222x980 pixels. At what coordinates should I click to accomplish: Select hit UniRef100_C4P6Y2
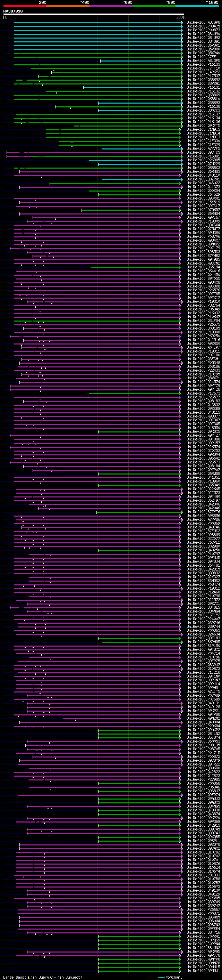(203, 72)
